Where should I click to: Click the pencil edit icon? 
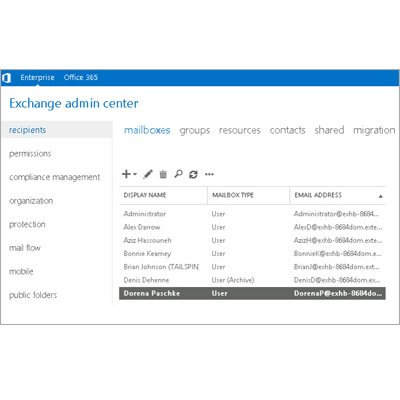click(x=148, y=174)
